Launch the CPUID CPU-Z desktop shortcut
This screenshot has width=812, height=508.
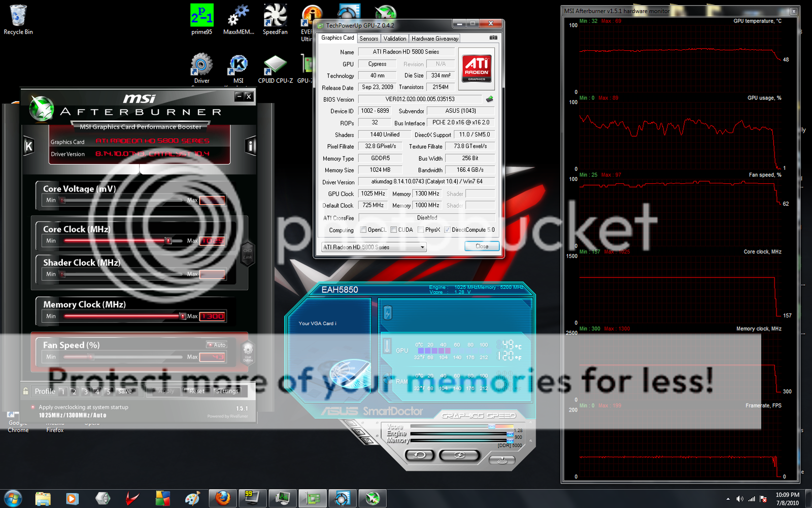coord(275,69)
